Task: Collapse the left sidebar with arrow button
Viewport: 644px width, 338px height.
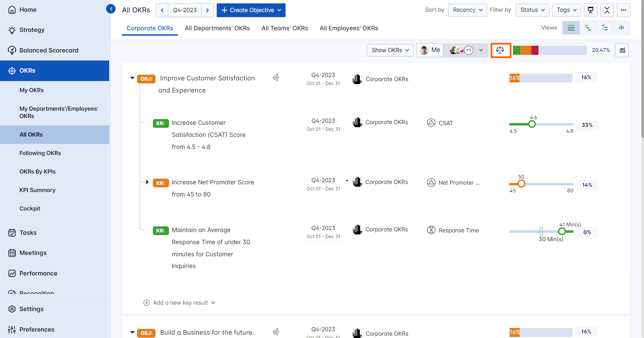Action: click(x=111, y=9)
